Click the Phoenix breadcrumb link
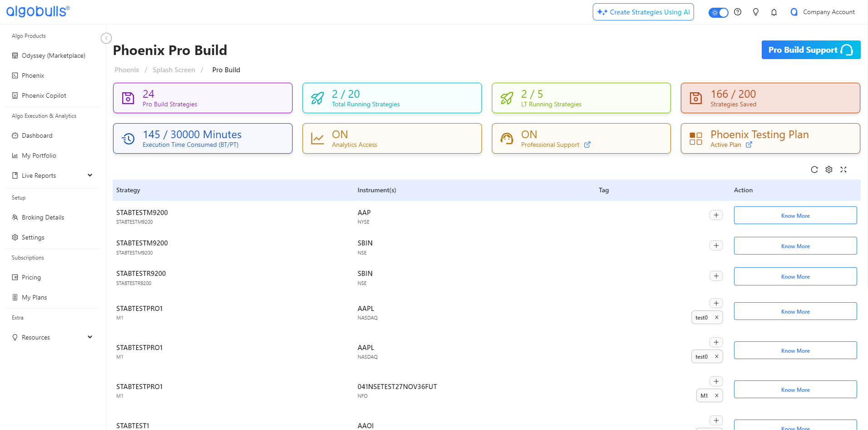 point(127,70)
